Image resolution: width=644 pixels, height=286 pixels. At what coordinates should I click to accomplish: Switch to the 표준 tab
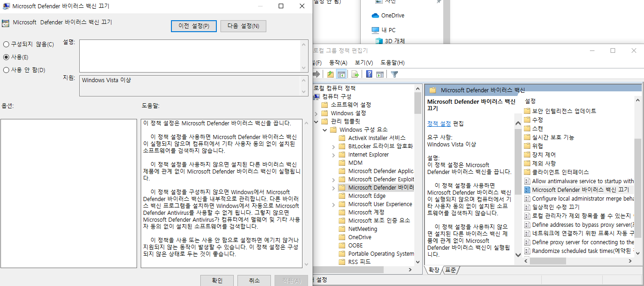coord(450,270)
